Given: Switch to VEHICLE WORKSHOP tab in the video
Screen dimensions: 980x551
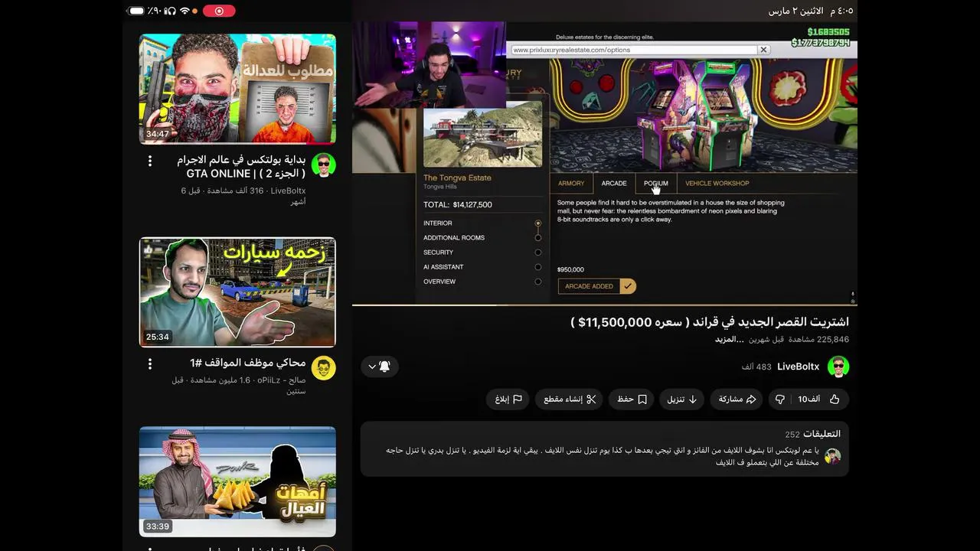Looking at the screenshot, I should 717,184.
